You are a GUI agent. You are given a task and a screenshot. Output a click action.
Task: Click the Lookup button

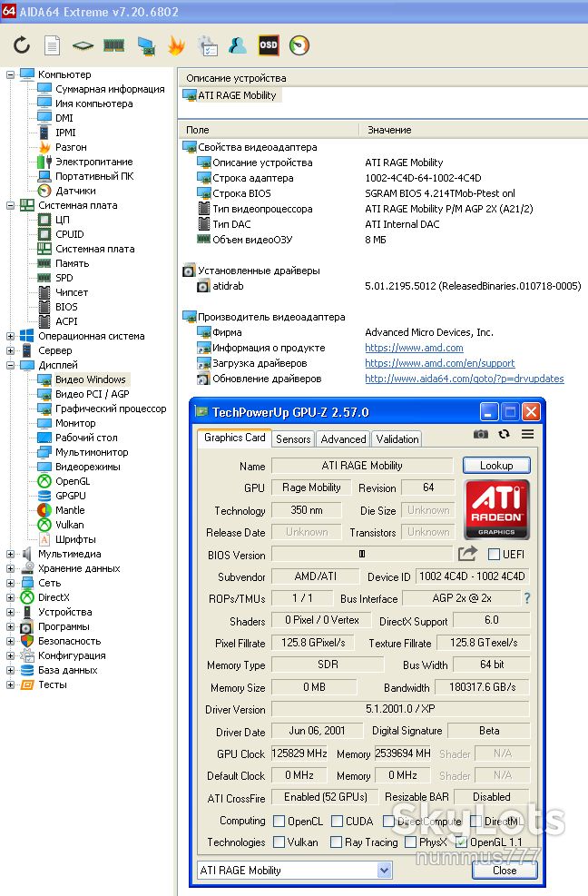(x=496, y=465)
